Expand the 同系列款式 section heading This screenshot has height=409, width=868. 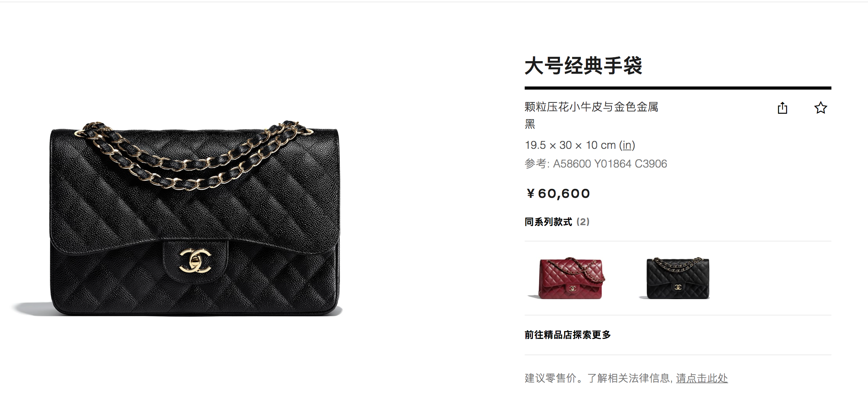pyautogui.click(x=548, y=222)
